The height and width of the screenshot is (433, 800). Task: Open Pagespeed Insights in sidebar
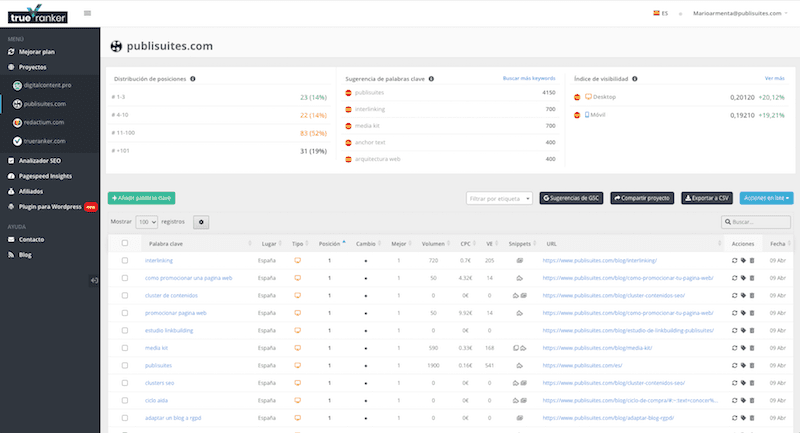[x=45, y=176]
